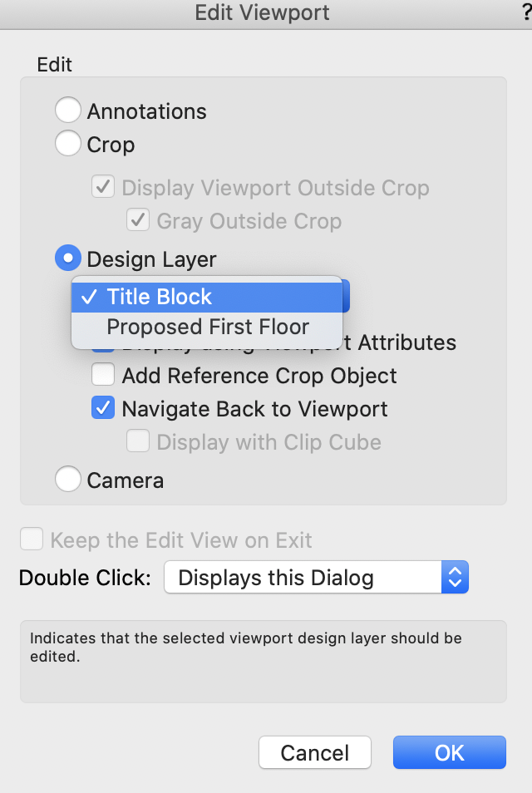Viewport: 532px width, 793px height.
Task: Click the Edit Viewport title bar
Action: click(262, 13)
